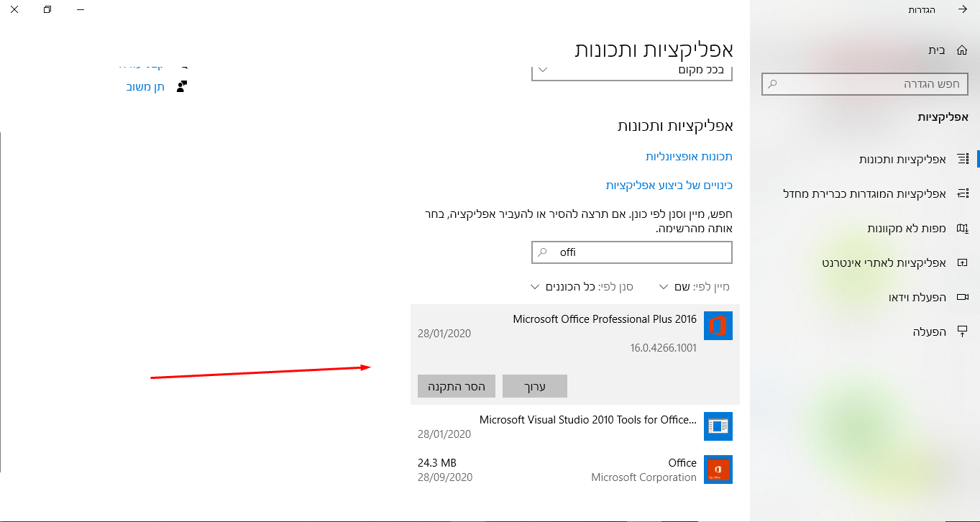980x522 pixels.
Task: Click the magnifier icon in the offi search field
Action: click(x=543, y=252)
